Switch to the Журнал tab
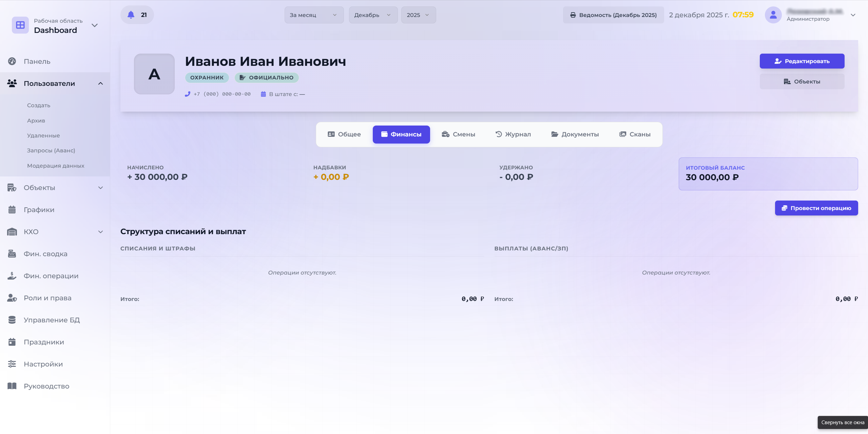This screenshot has height=434, width=868. point(513,134)
